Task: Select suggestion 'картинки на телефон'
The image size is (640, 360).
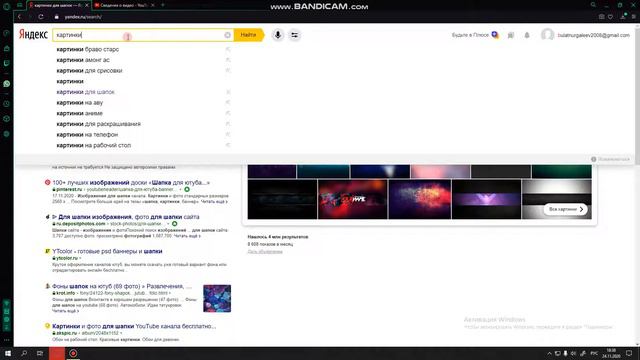Action: pos(87,134)
